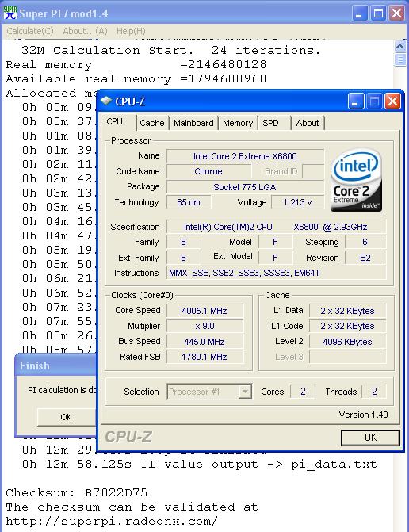Click the PI value output -> pi_data.txt line
Screen dimensions: 409x532
point(200,464)
